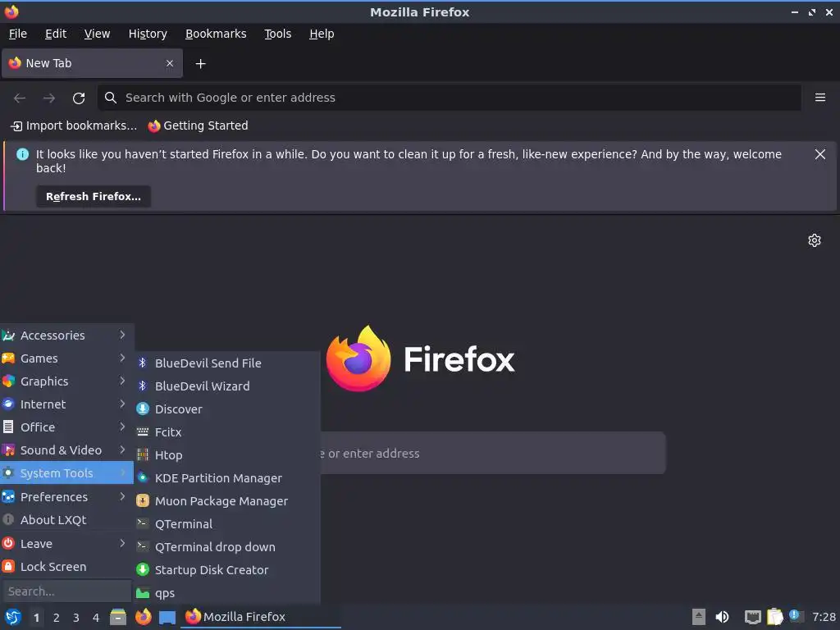Launch QTerminal
The image size is (840, 630).
[x=227, y=524]
